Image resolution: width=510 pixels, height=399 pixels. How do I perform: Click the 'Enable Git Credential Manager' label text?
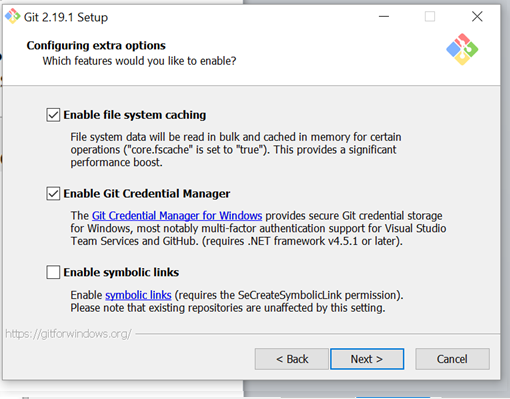point(147,194)
